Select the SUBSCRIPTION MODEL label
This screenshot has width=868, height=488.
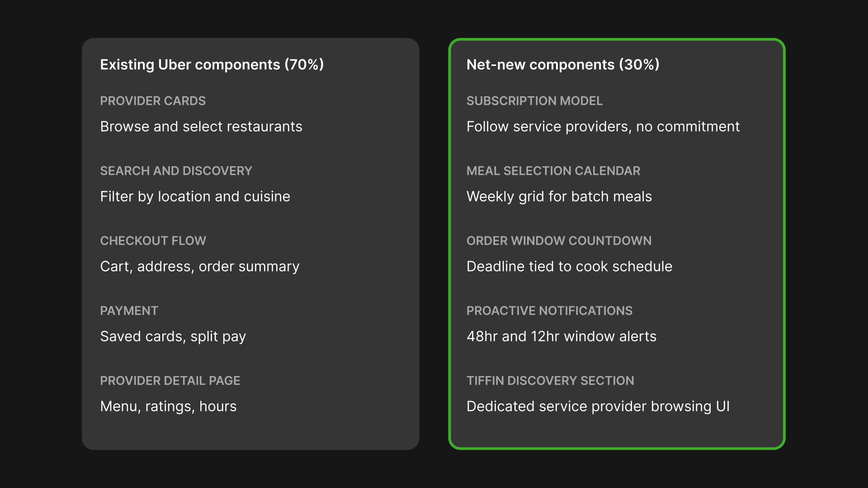point(534,101)
